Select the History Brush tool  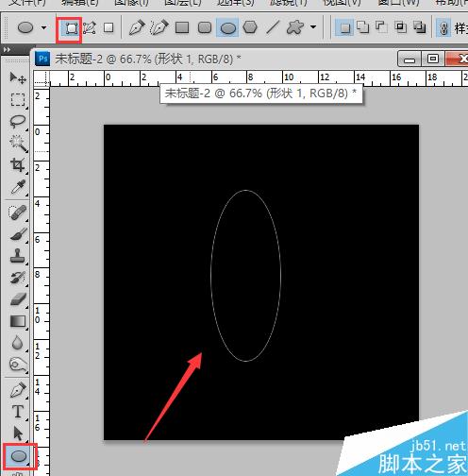click(18, 278)
